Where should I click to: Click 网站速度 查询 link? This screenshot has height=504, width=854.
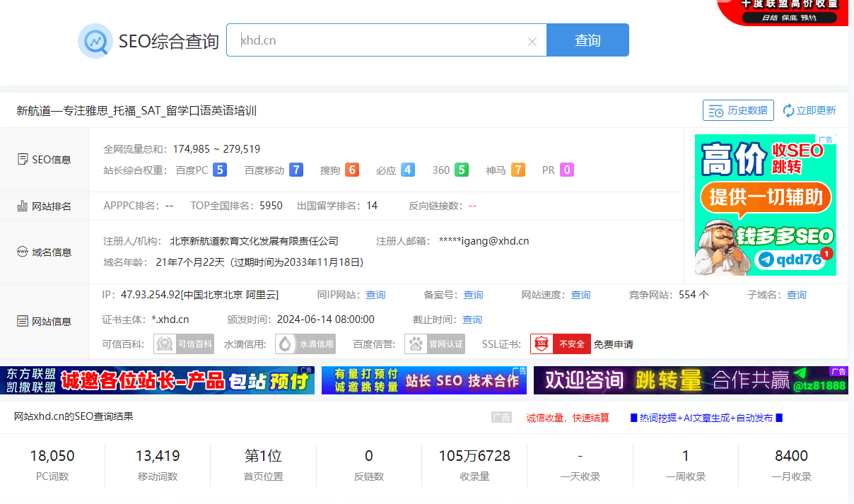point(581,295)
